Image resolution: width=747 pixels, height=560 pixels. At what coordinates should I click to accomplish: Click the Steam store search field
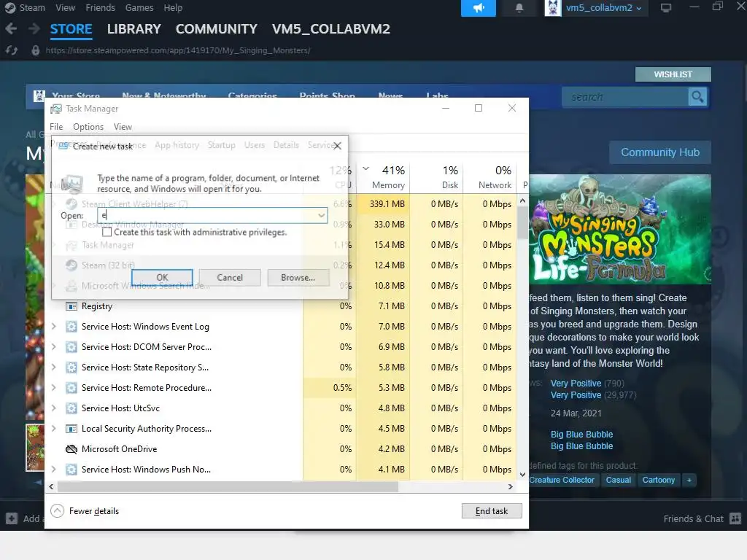pos(625,97)
